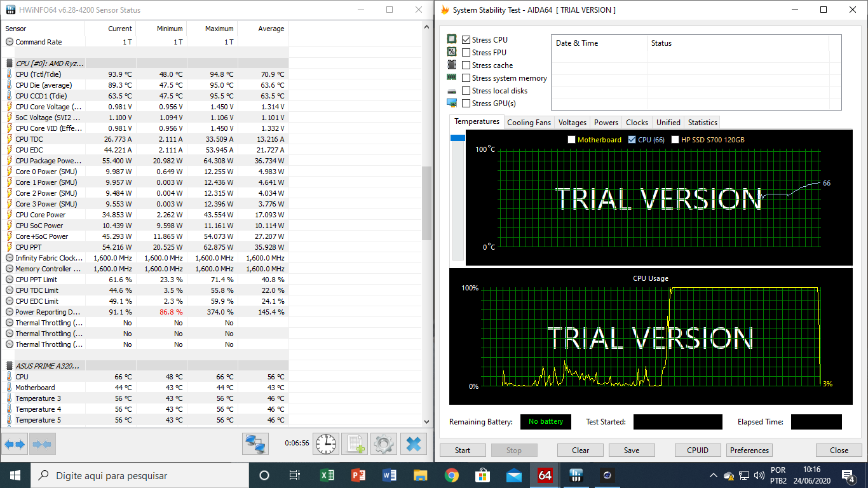Image resolution: width=868 pixels, height=488 pixels.
Task: Click Start button in AIDA64
Action: [463, 451]
